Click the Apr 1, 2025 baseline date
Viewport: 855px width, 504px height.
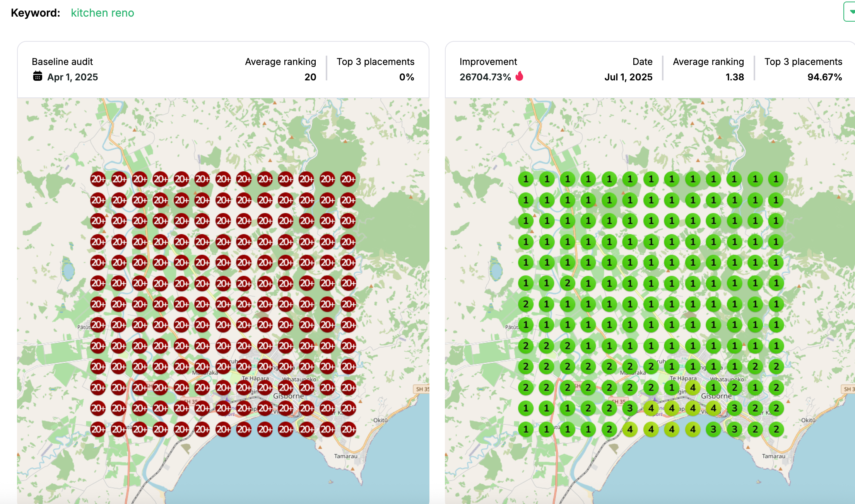(73, 77)
